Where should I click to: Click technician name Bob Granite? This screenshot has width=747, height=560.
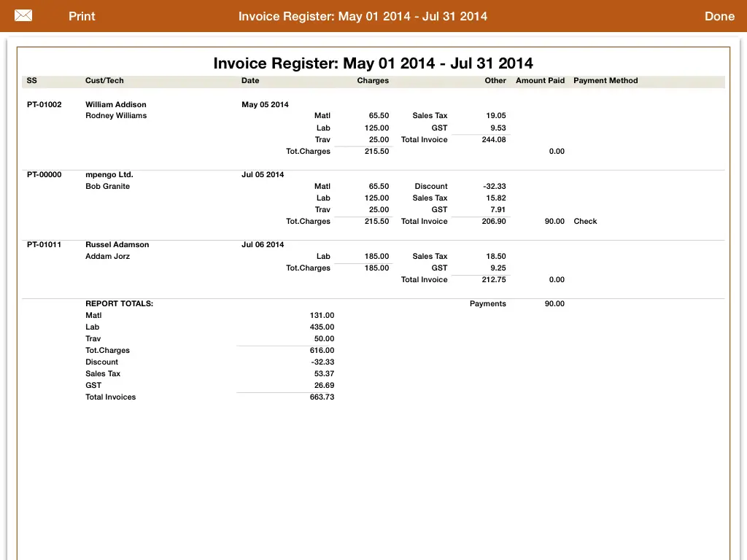tap(108, 186)
